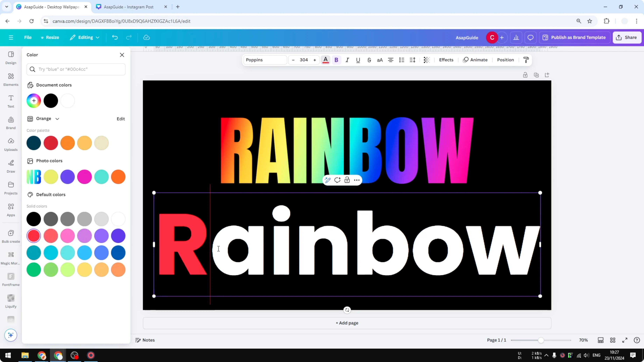The width and height of the screenshot is (644, 362).
Task: Open the eyedropper in the floating toolbar
Action: (327, 180)
